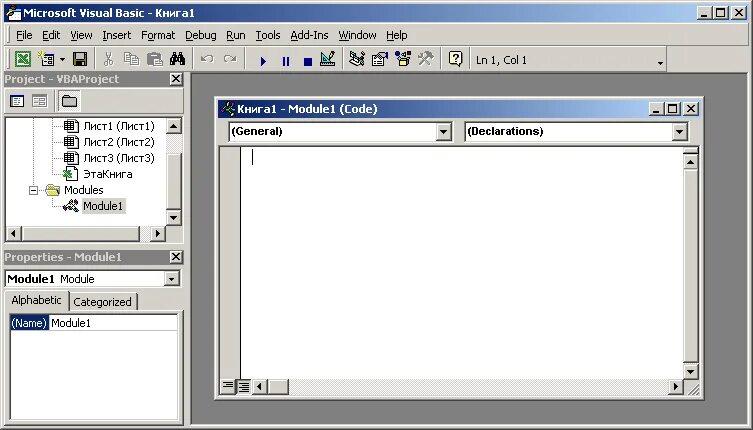The image size is (753, 430).
Task: Open Properties Window toolbar icon
Action: click(380, 60)
